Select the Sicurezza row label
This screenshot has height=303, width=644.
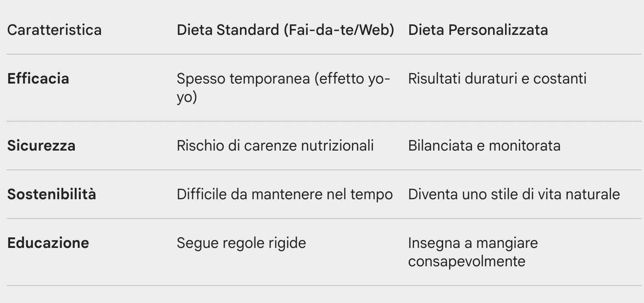click(41, 146)
